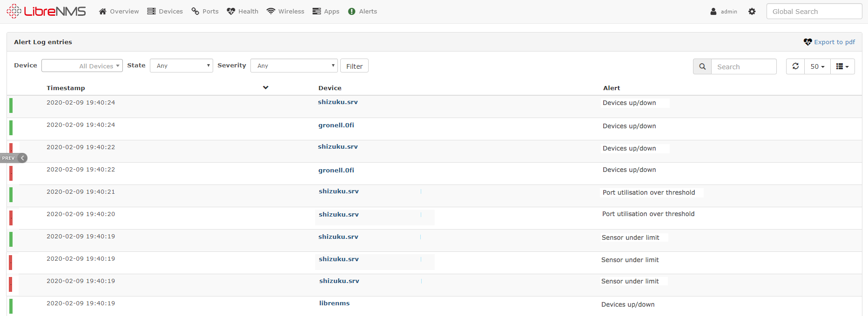This screenshot has height=316, width=868.
Task: Open the column list view dropdown
Action: point(842,66)
